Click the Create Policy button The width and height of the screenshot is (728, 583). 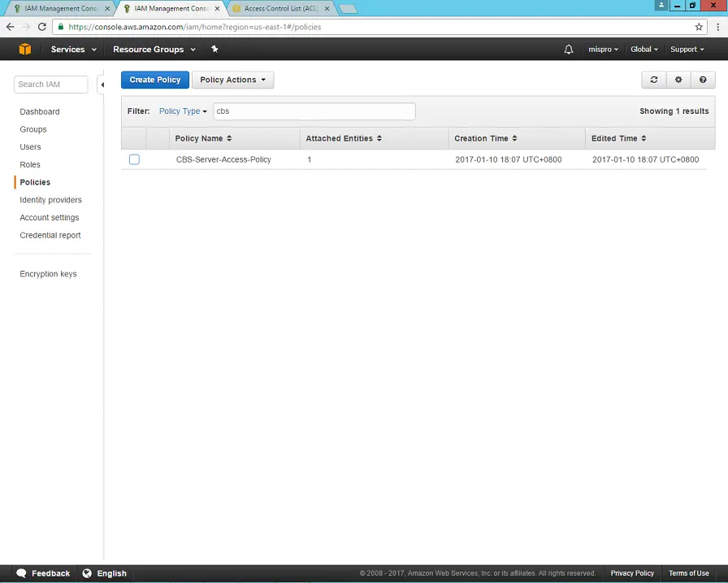154,79
